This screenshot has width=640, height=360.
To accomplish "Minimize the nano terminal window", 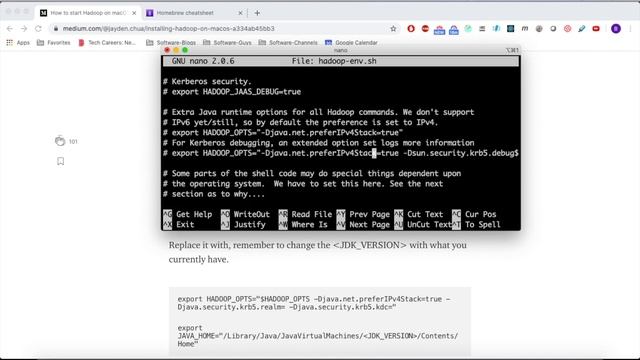I will [176, 50].
